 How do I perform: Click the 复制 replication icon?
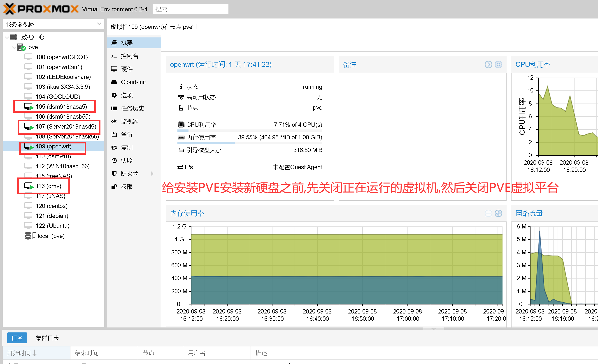[x=114, y=148]
